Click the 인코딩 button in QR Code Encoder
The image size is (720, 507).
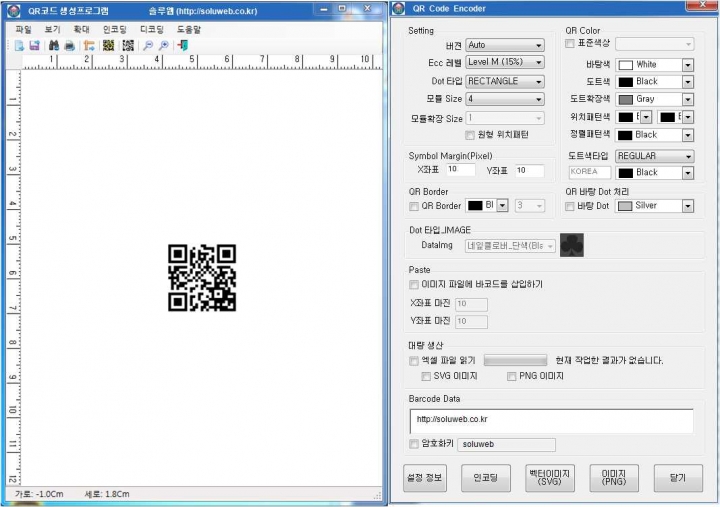[485, 478]
